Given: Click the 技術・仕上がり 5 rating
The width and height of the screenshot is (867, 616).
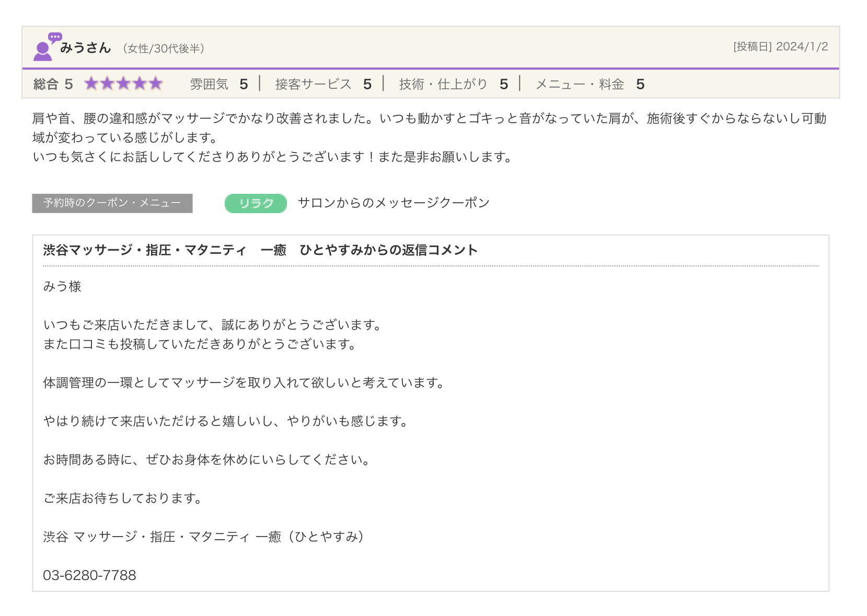Looking at the screenshot, I should tap(453, 84).
